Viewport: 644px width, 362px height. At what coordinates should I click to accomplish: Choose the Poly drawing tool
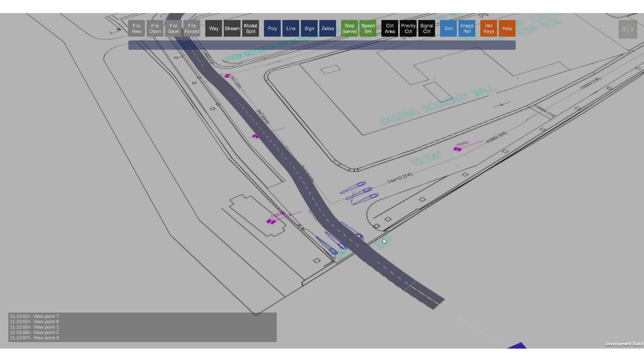[272, 28]
